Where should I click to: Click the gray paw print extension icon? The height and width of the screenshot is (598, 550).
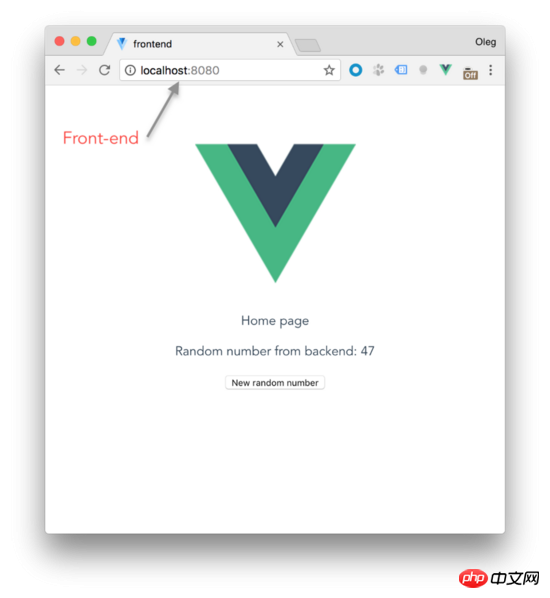coord(378,70)
